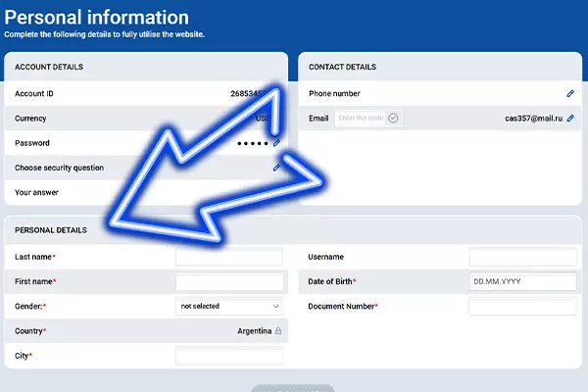The width and height of the screenshot is (588, 392).
Task: Click the ACCOUNT DETAILS heading
Action: point(49,67)
